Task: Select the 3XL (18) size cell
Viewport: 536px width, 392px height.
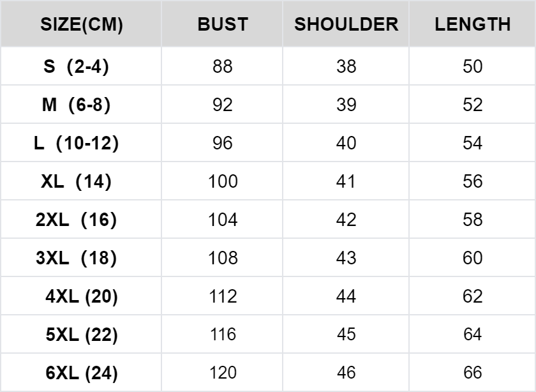Action: point(77,258)
